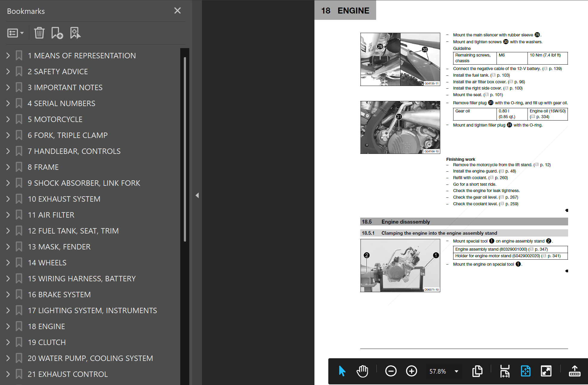Expand the 15 WIRING HARNESS, BATTERY chevron
Screen dimensions: 588x385
8,279
